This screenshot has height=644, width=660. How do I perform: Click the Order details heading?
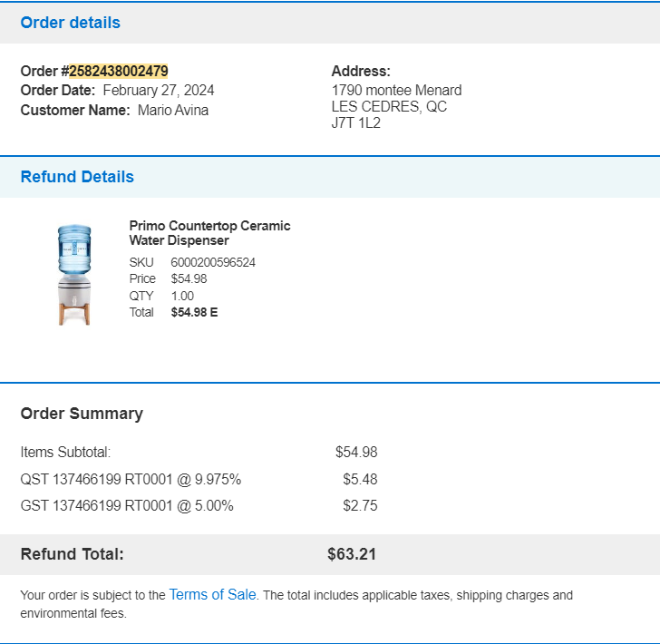[71, 23]
